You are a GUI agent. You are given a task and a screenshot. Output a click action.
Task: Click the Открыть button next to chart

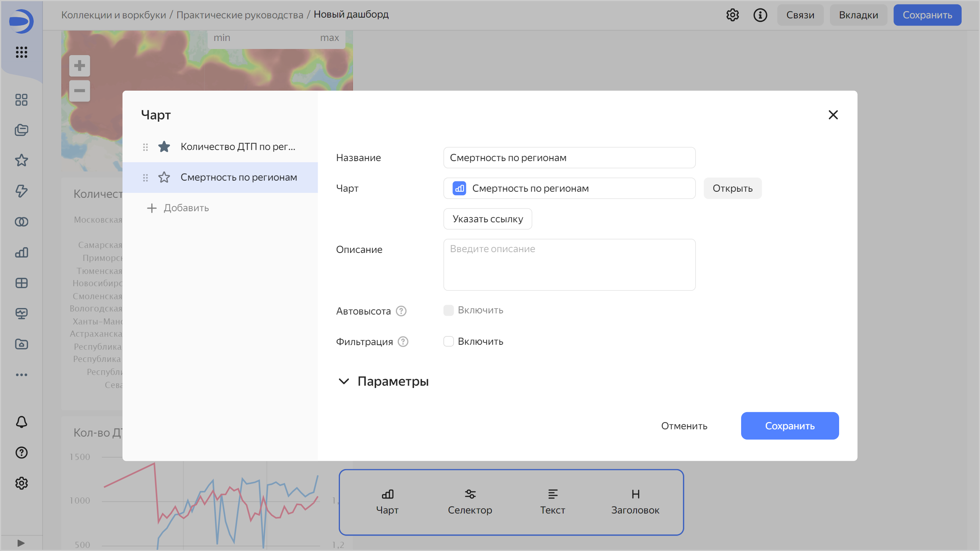[x=732, y=188]
